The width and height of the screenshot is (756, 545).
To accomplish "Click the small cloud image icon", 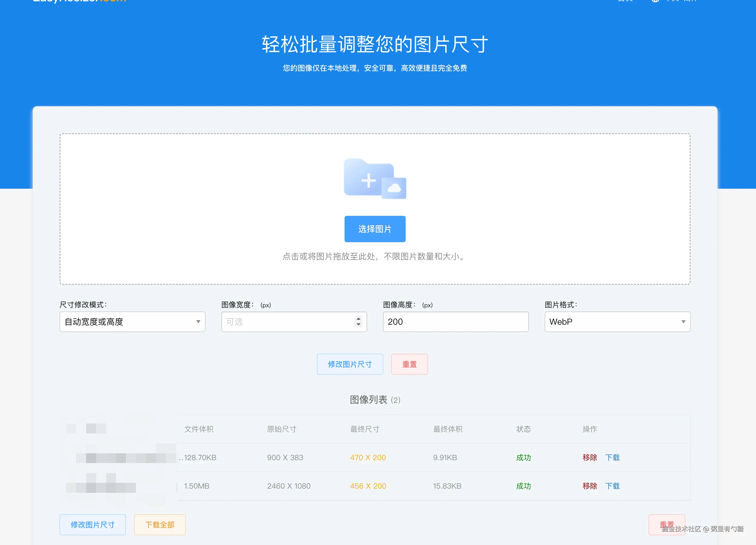I will 394,188.
